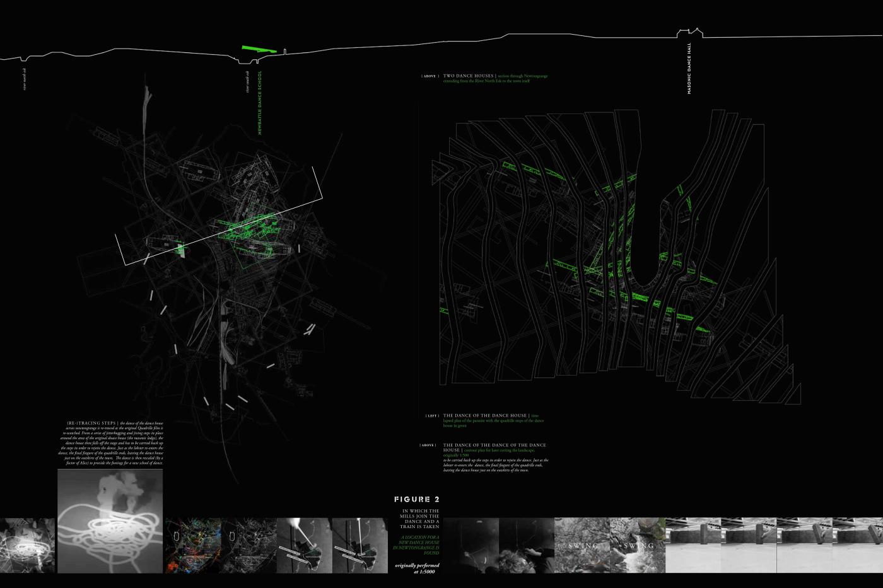This screenshot has height=588, width=883.
Task: Click the 'originally performed at 1:5000' text
Action: 417,568
